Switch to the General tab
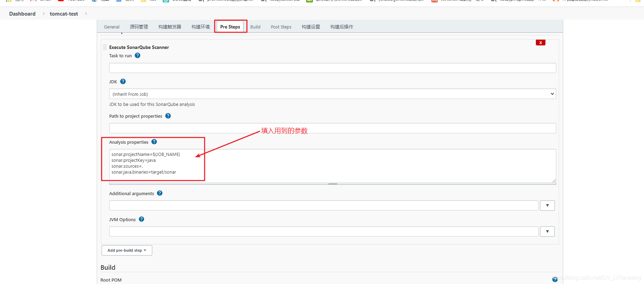 pyautogui.click(x=112, y=27)
